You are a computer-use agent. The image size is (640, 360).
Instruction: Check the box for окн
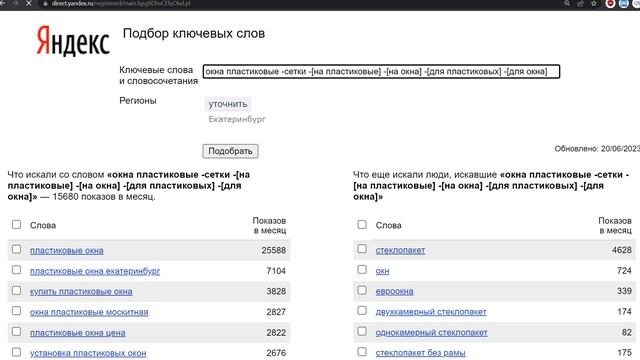point(362,269)
